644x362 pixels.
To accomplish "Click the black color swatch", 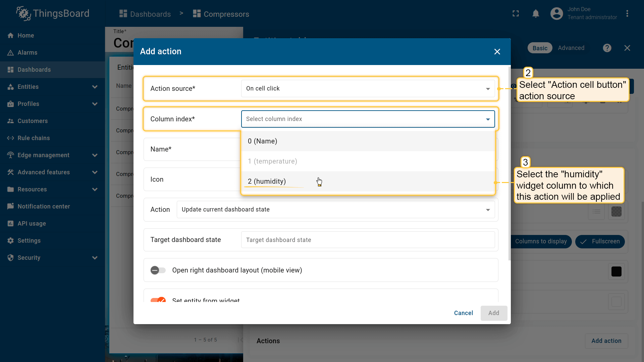I will (x=616, y=271).
